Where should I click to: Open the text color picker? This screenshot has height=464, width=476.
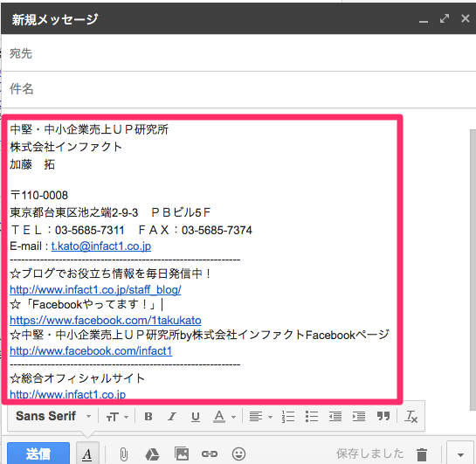224,417
